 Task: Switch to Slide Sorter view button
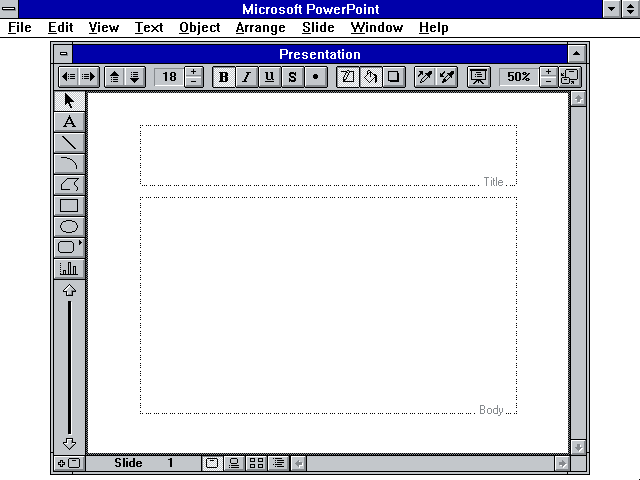click(x=256, y=463)
